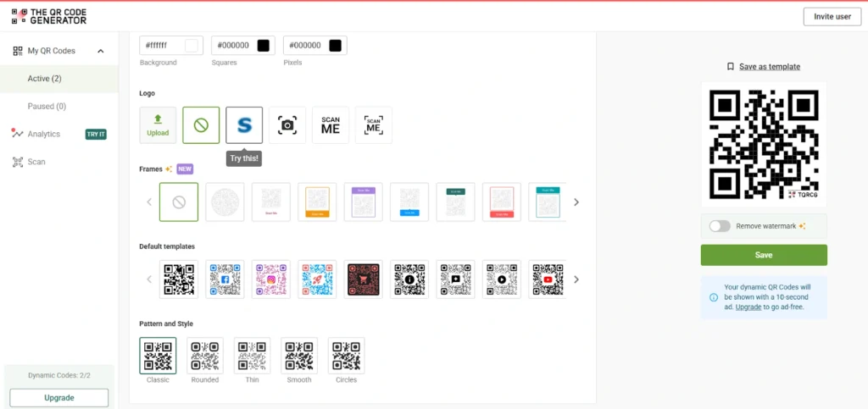Apply the play button template
This screenshot has height=409, width=868.
(x=502, y=279)
